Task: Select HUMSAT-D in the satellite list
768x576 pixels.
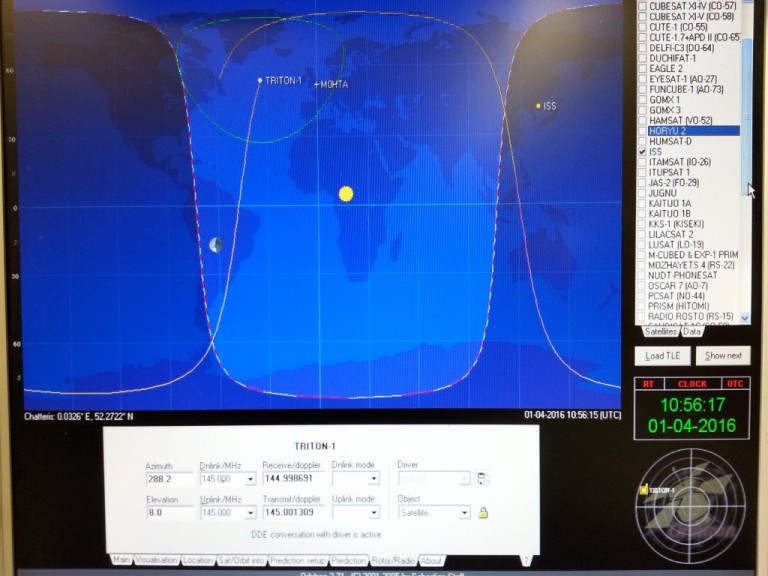Action: [x=670, y=141]
